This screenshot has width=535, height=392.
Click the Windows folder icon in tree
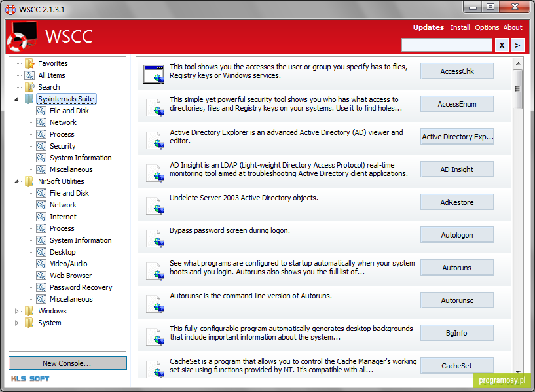coord(29,311)
